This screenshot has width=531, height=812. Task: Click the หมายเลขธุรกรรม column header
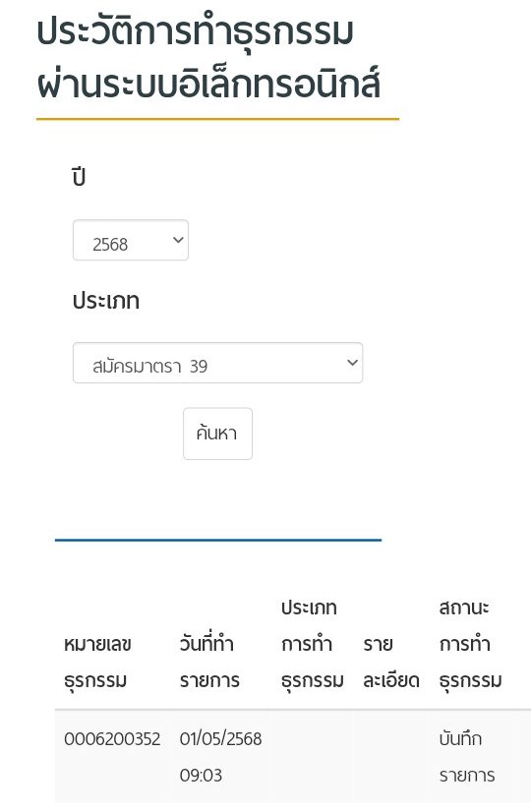tap(98, 662)
